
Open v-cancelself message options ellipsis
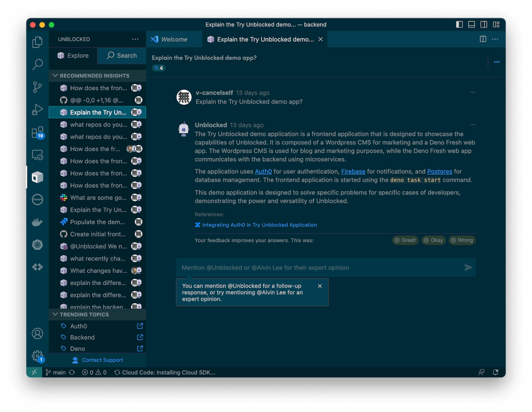472,92
